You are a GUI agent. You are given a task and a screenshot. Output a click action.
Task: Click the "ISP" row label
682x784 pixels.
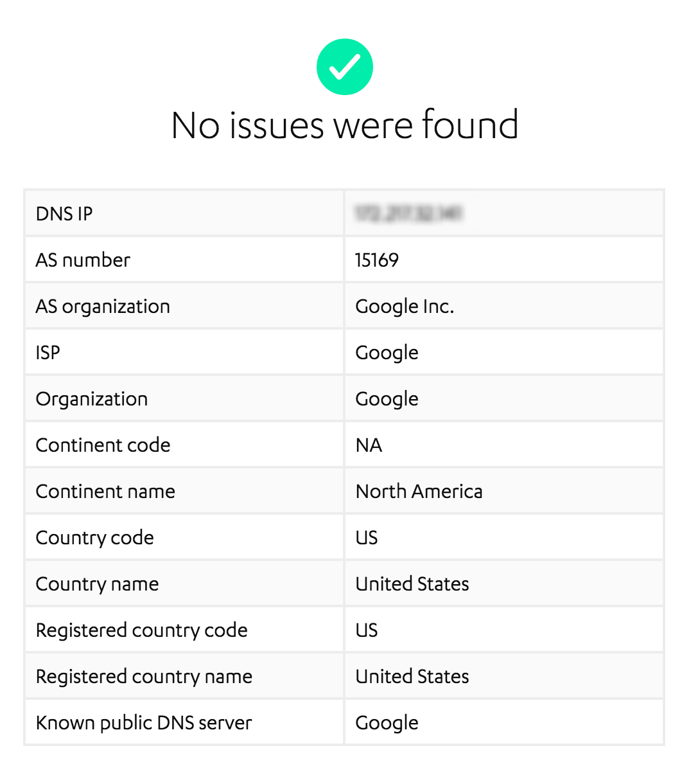[48, 352]
